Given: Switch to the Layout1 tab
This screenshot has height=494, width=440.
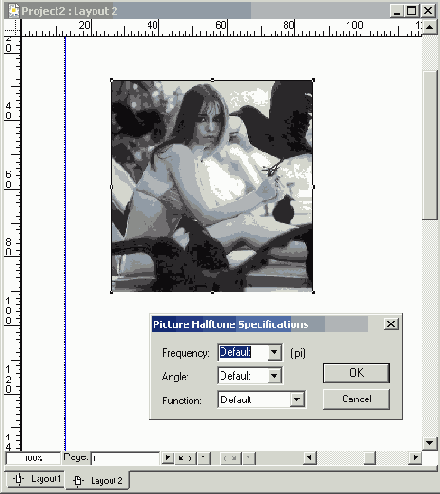Looking at the screenshot, I should [36, 479].
